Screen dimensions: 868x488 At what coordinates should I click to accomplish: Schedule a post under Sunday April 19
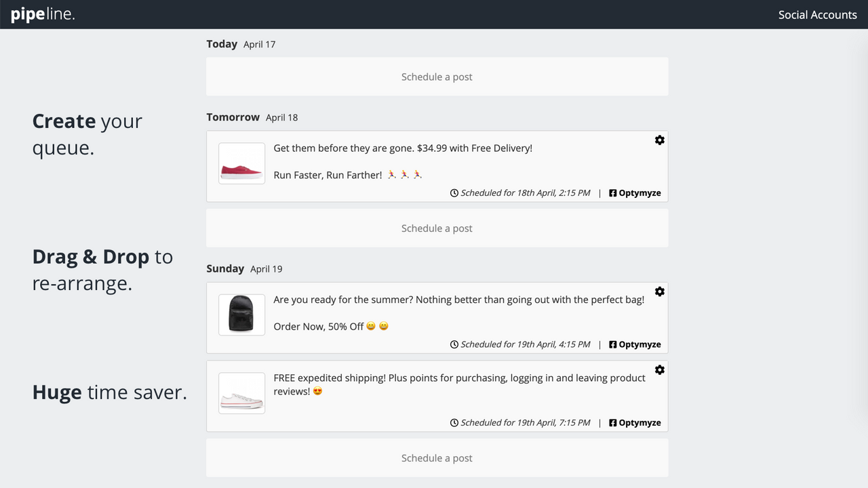coord(437,458)
